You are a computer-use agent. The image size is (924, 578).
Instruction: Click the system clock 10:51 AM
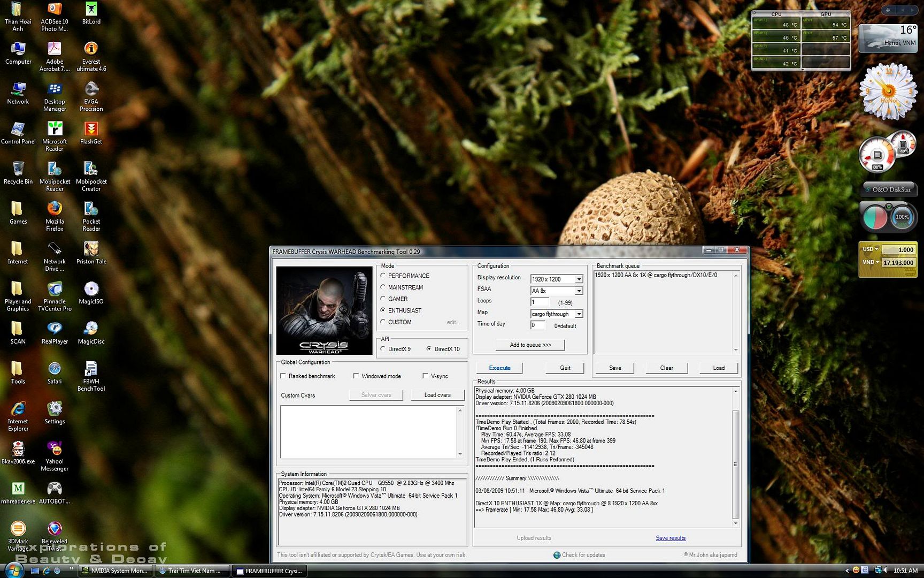[x=905, y=571]
